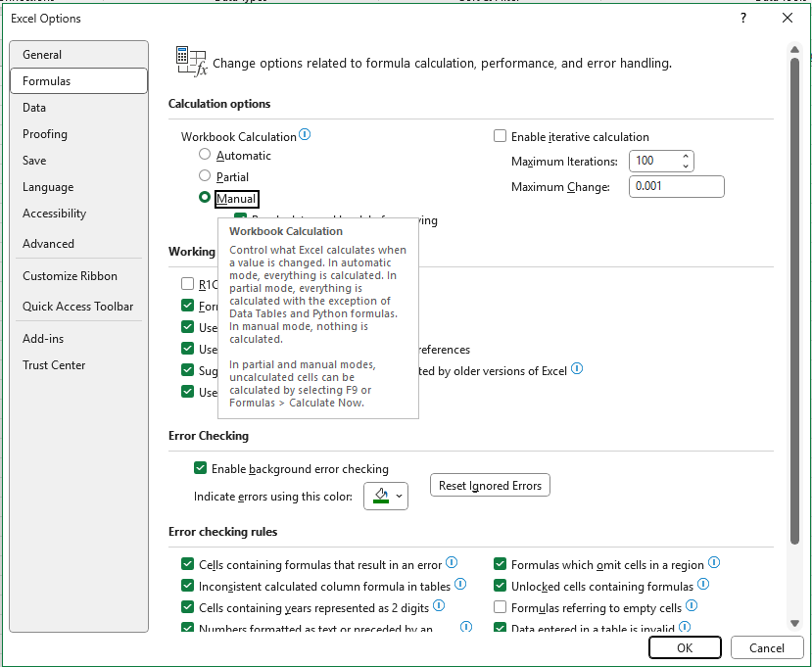Open the Accessibility options category
This screenshot has height=667, width=812.
tap(78, 214)
